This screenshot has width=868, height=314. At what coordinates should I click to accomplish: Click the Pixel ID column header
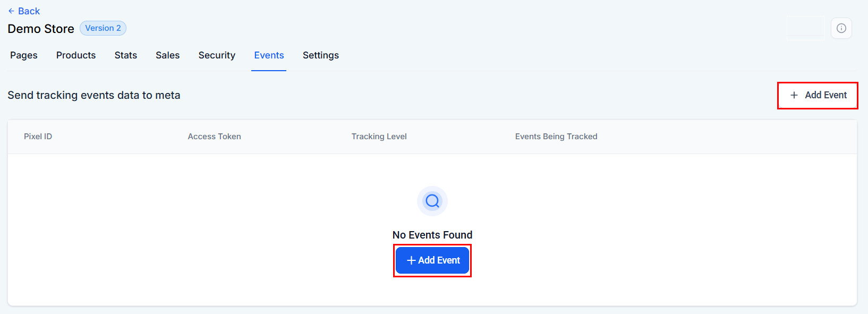(x=38, y=137)
